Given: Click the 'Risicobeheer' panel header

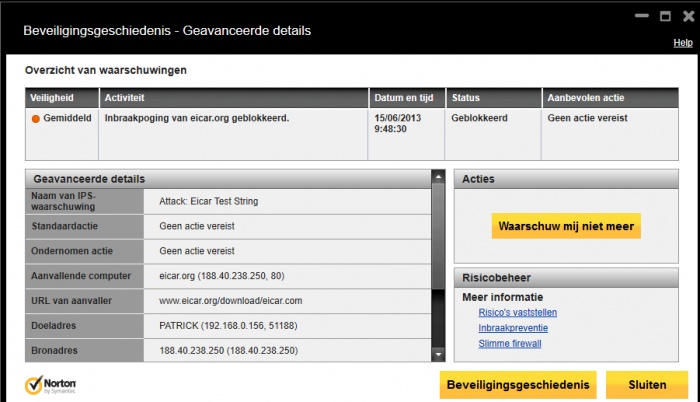Looking at the screenshot, I should (566, 278).
